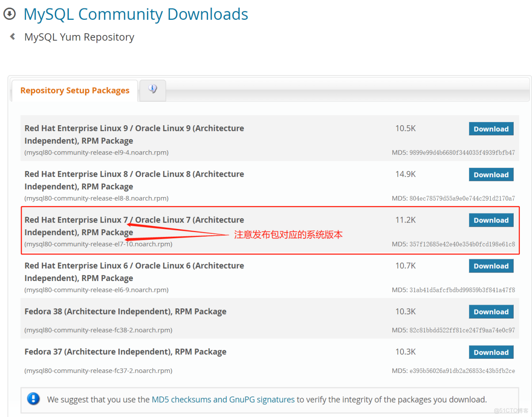Click the MySQL Community Downloads heading
Screen dimensions: 532x417
[x=136, y=14]
